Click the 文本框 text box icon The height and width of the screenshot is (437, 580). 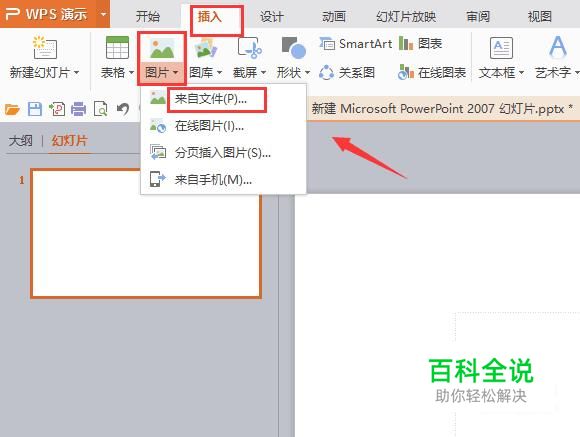click(x=501, y=48)
